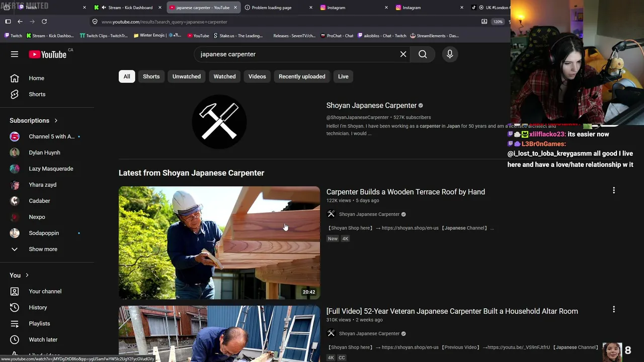
Task: Open aikobliss - Chat - Twitch bookmark
Action: pos(382,36)
